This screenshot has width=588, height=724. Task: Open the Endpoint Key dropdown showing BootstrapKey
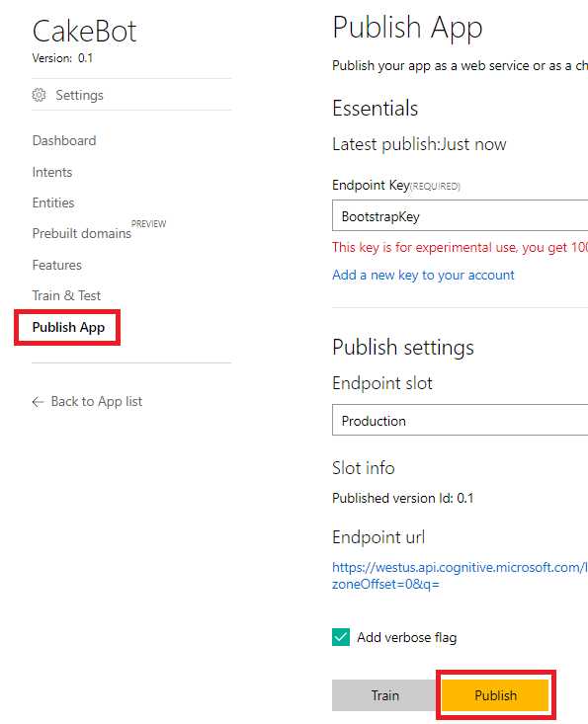tap(461, 215)
